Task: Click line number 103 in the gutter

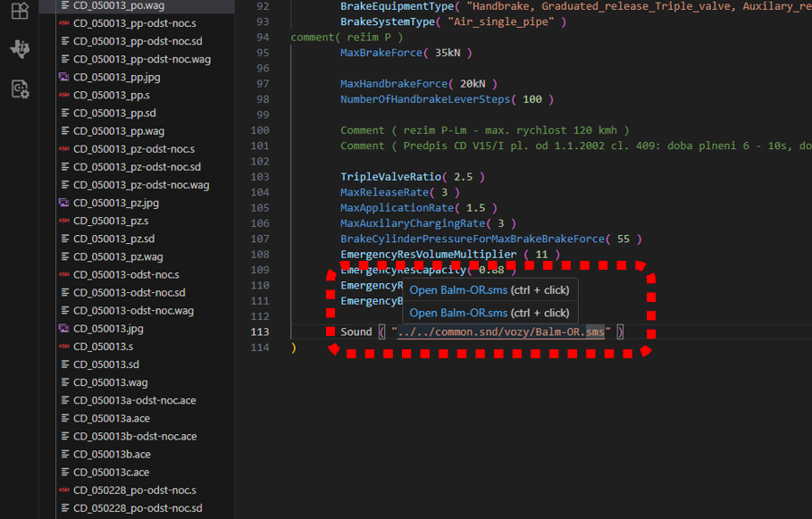Action: (259, 177)
